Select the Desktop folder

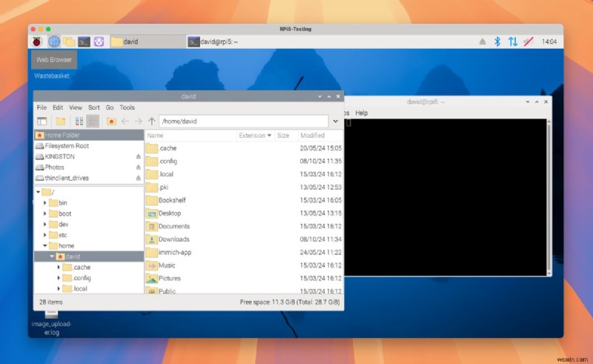point(244,213)
